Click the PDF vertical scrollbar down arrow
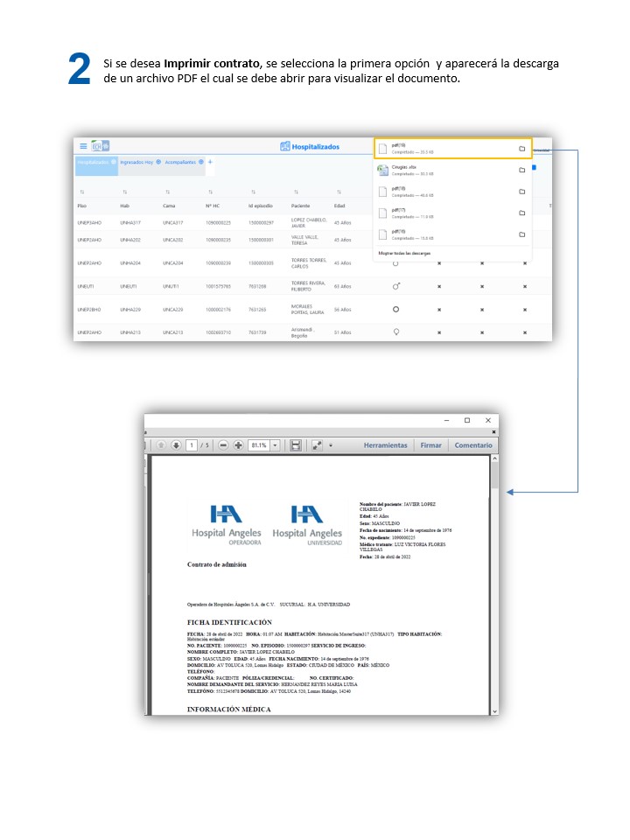This screenshot has height=840, width=630. 494,710
